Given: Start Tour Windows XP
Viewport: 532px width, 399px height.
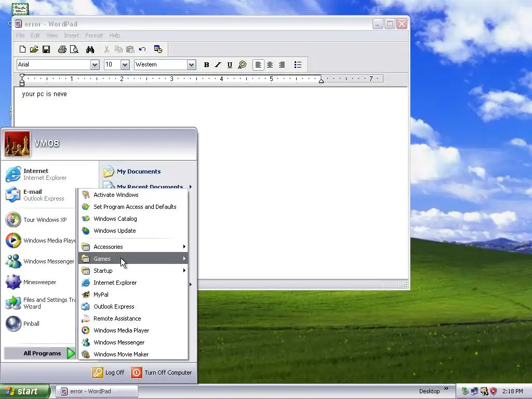Looking at the screenshot, I should 39,220.
